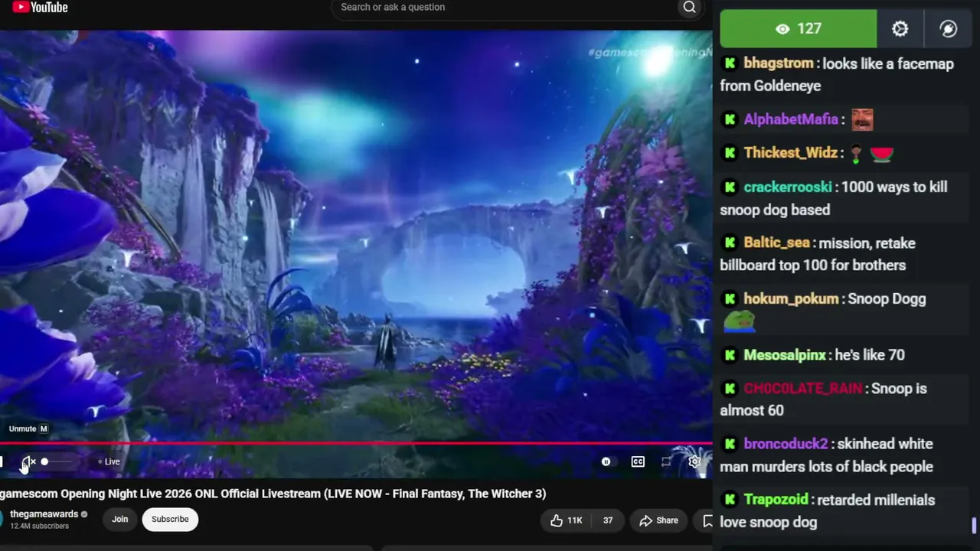
Task: Click the Kick badge beside crackerrooski
Action: click(x=730, y=187)
